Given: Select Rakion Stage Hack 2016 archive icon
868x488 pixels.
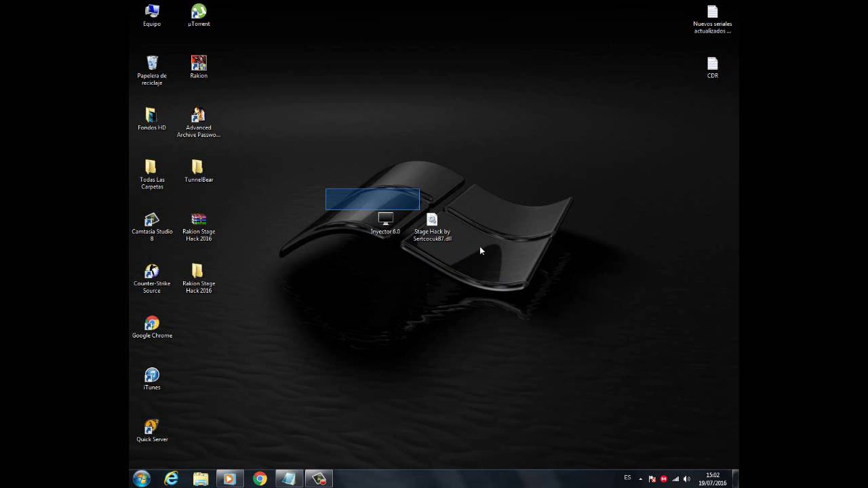Looking at the screenshot, I should click(199, 227).
